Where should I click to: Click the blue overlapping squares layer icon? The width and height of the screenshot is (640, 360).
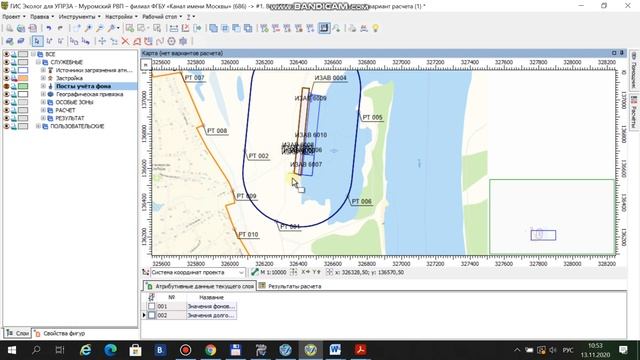coord(213,28)
